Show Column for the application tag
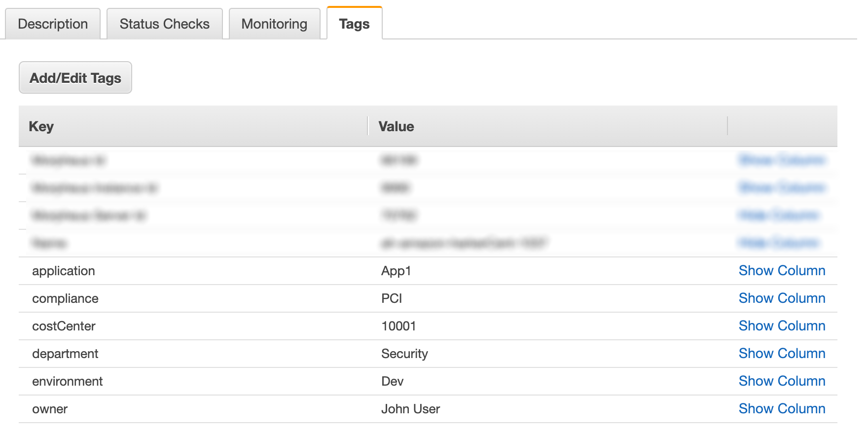The width and height of the screenshot is (868, 433). tap(782, 271)
